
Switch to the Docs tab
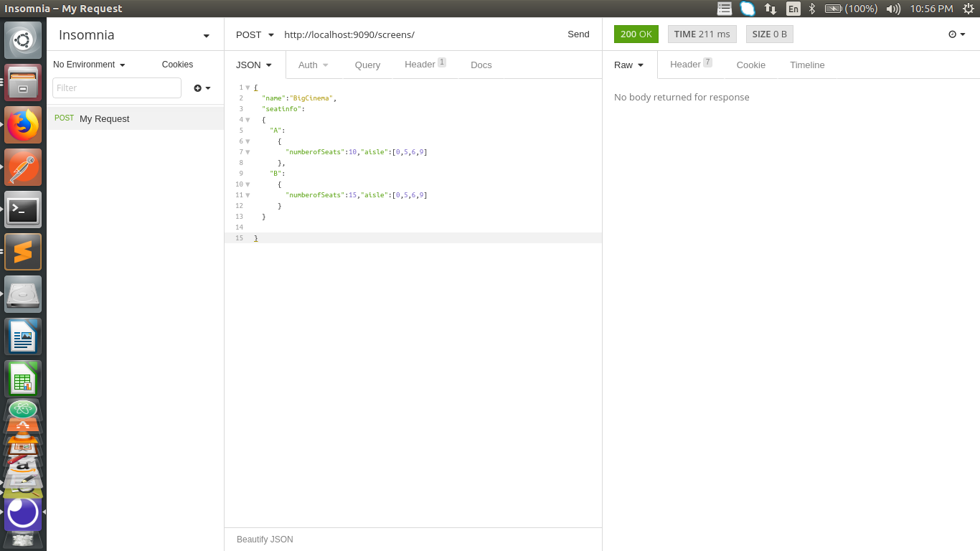[481, 65]
